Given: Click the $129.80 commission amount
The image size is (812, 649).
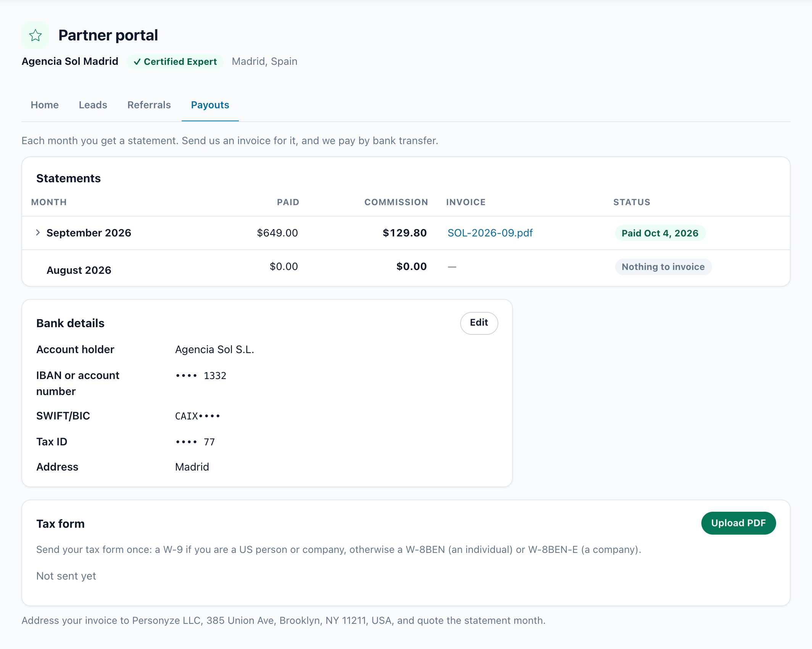Looking at the screenshot, I should (x=404, y=233).
